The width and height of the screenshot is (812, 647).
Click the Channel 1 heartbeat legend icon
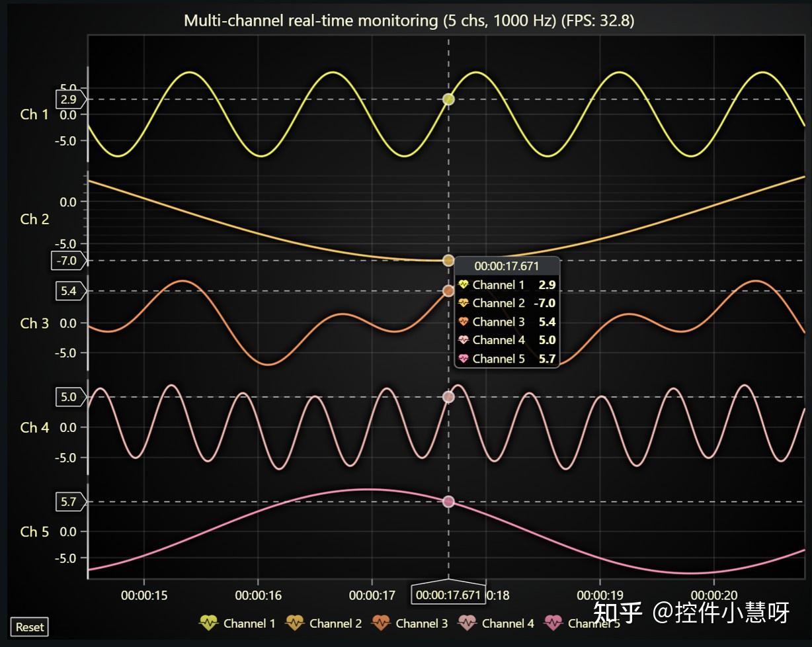click(210, 623)
